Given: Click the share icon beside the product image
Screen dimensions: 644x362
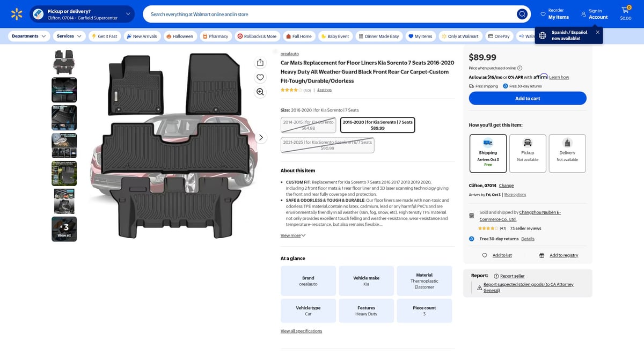Looking at the screenshot, I should 260,63.
